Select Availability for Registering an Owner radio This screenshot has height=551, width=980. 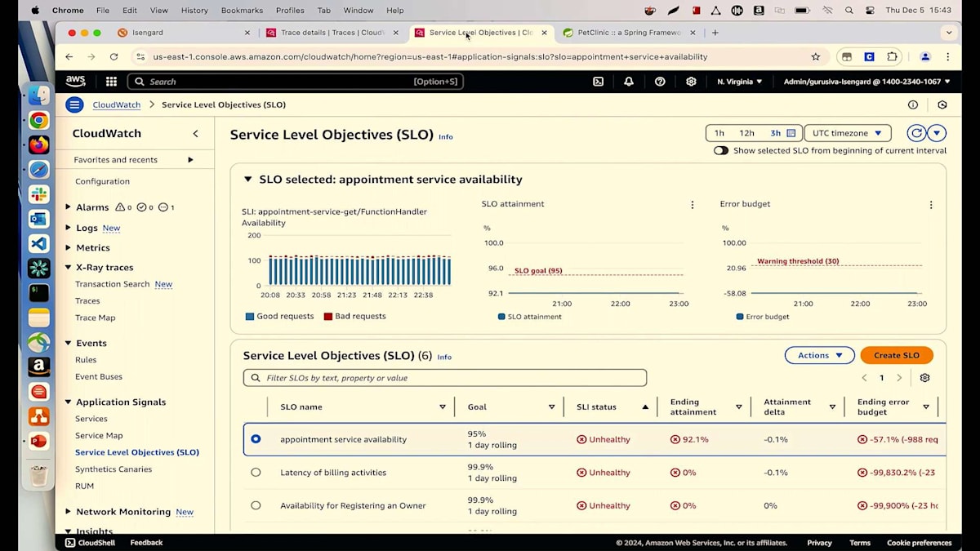coord(256,505)
